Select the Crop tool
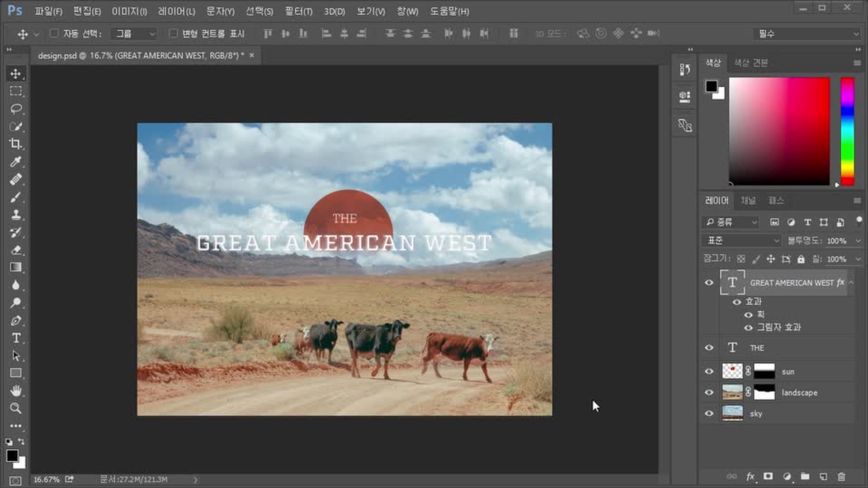The height and width of the screenshot is (488, 868). (16, 144)
